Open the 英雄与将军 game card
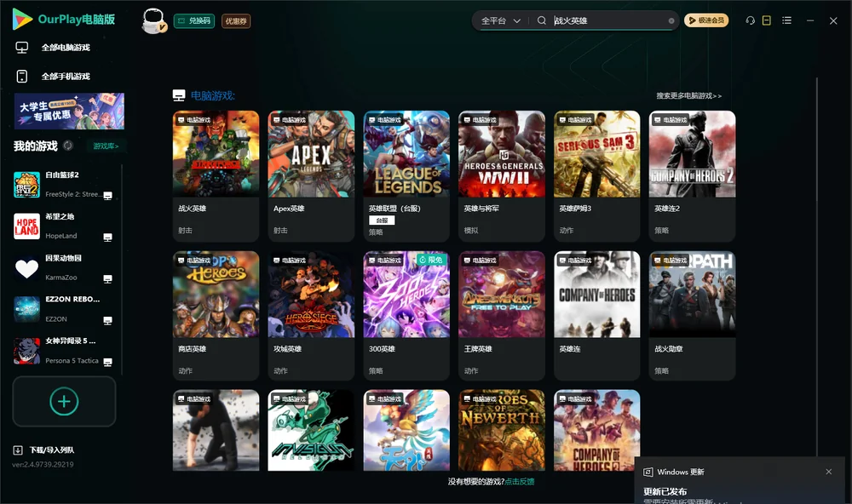This screenshot has height=504, width=852. [x=502, y=176]
